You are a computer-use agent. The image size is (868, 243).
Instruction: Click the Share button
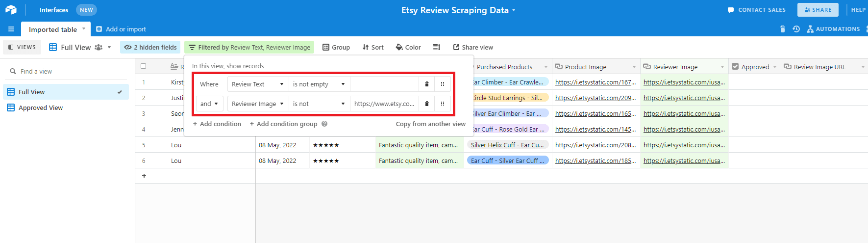coord(818,10)
